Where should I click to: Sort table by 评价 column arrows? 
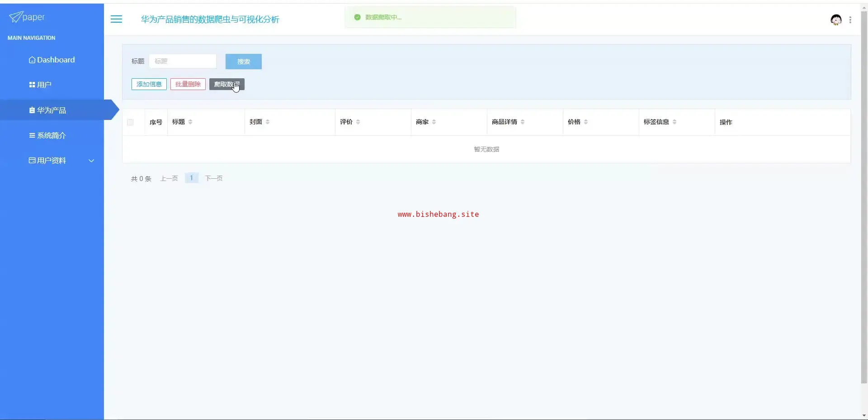coord(358,122)
